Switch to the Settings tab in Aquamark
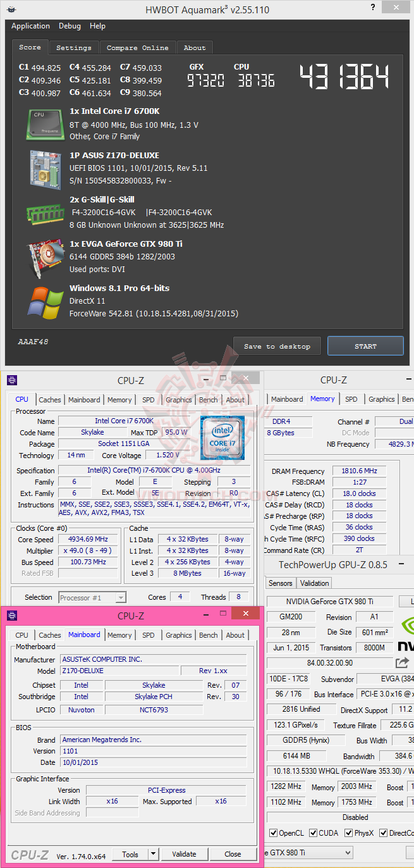 click(74, 47)
